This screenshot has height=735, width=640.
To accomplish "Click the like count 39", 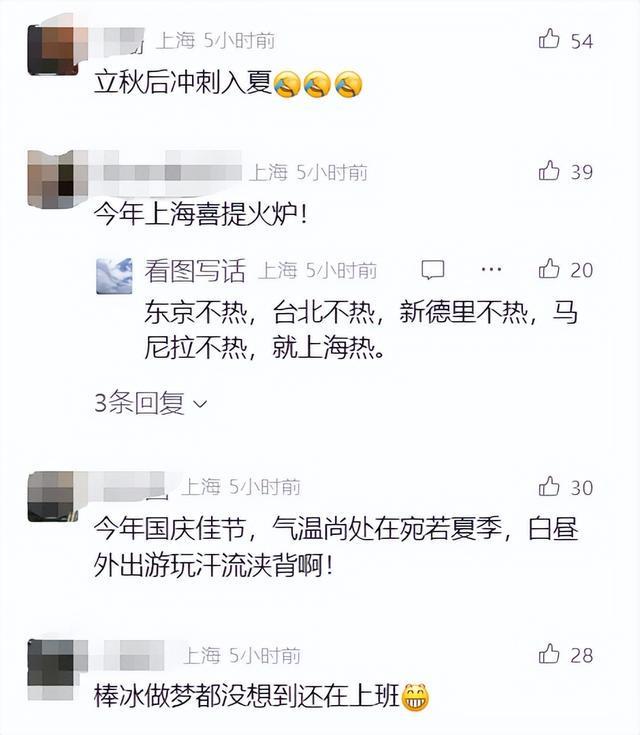I will [x=581, y=172].
